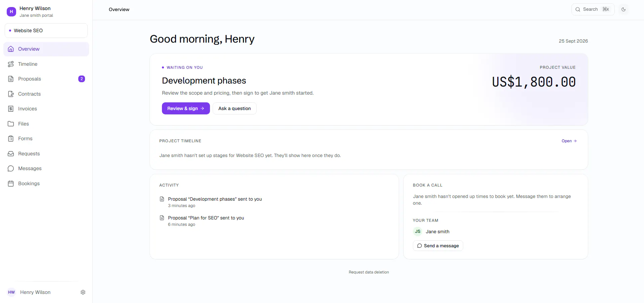Click the Search field in the header
This screenshot has height=303, width=644.
tap(593, 9)
